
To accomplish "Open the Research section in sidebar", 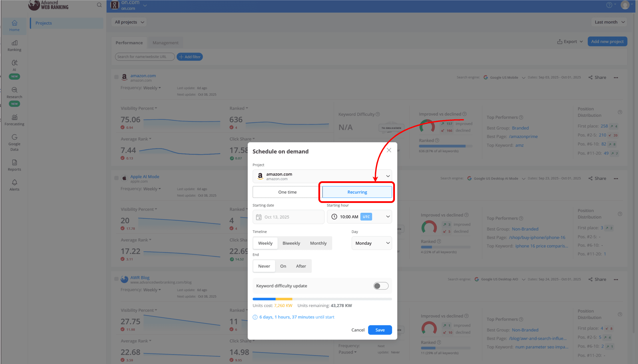I will tap(14, 96).
